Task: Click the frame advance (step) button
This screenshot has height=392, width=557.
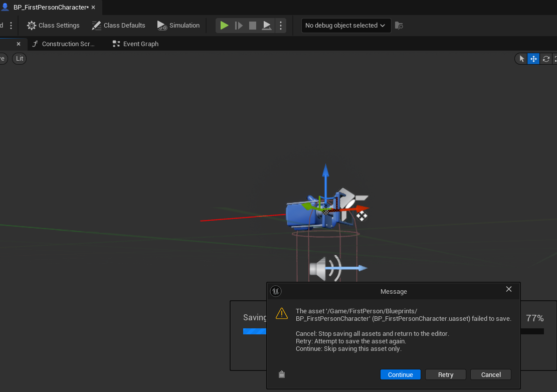Action: 239,26
